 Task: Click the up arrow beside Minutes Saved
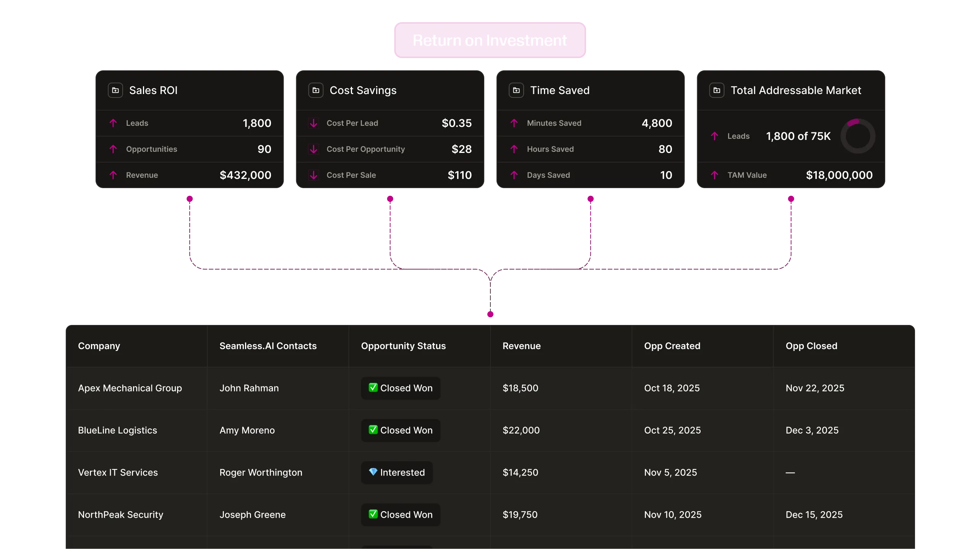tap(514, 123)
